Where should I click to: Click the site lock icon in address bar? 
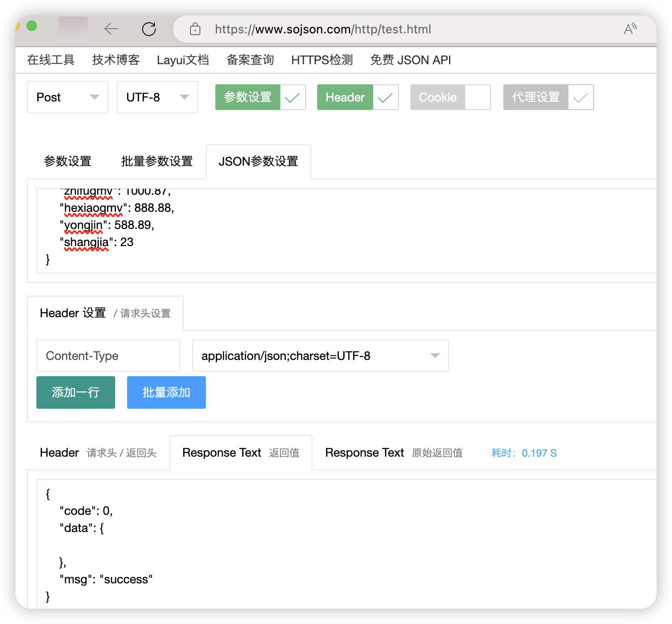click(195, 29)
